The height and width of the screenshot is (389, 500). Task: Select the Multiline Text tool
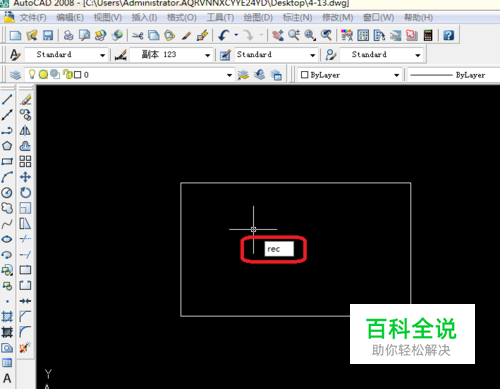point(7,379)
